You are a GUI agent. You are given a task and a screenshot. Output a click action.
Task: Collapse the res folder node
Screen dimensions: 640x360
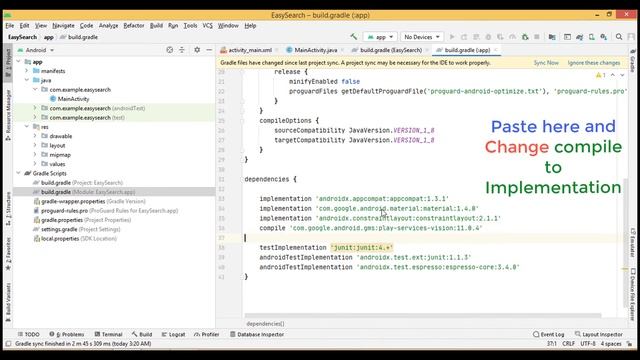(x=27, y=127)
